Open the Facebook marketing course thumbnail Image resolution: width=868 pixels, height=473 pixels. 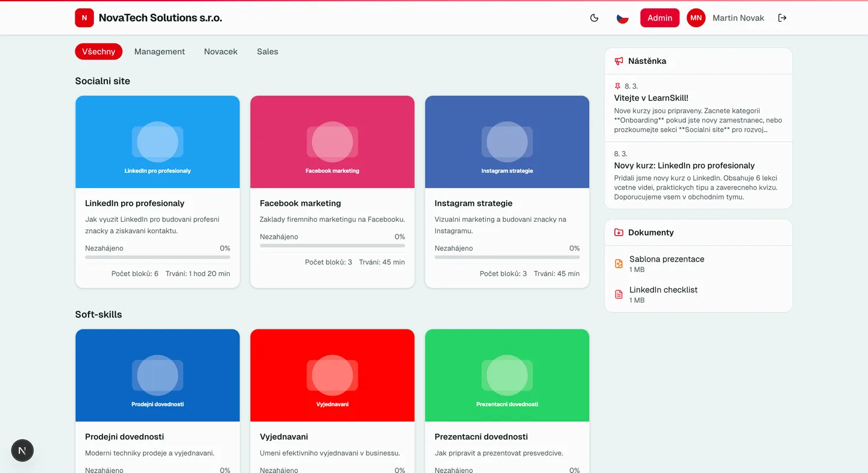[332, 142]
